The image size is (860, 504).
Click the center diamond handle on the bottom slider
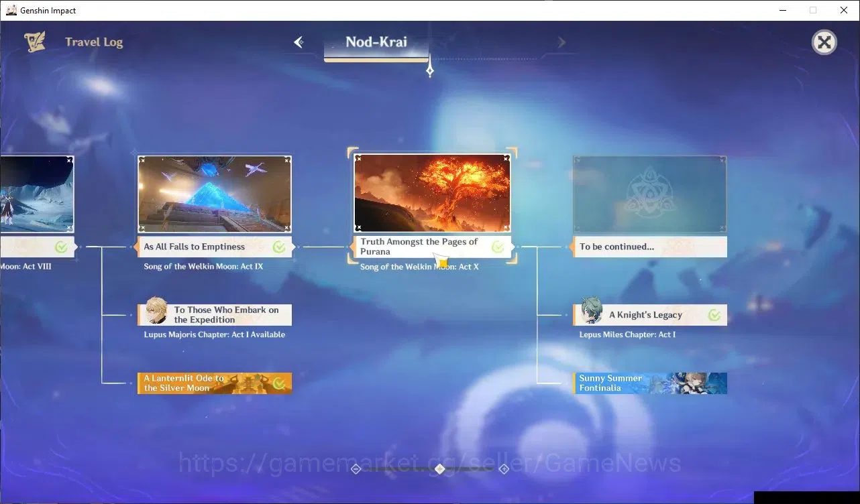(440, 468)
